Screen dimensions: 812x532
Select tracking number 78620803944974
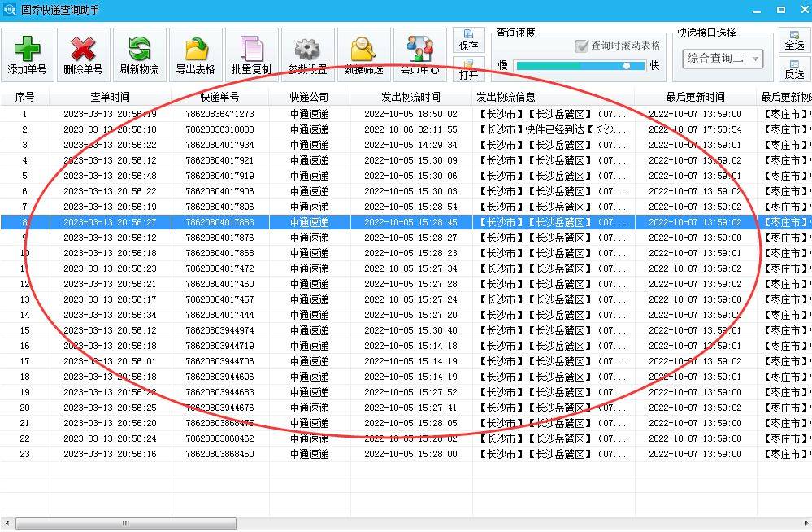220,331
